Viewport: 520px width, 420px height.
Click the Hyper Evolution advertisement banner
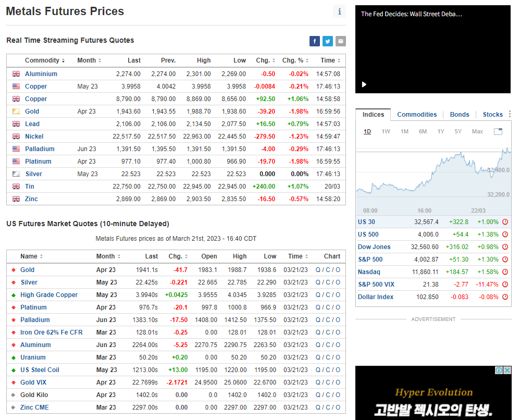(433, 393)
